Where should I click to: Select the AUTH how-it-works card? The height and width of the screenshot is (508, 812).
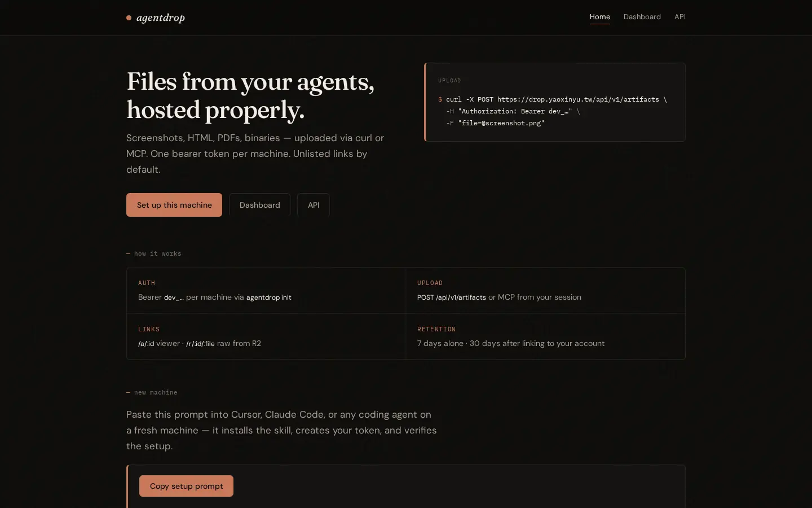(266, 291)
